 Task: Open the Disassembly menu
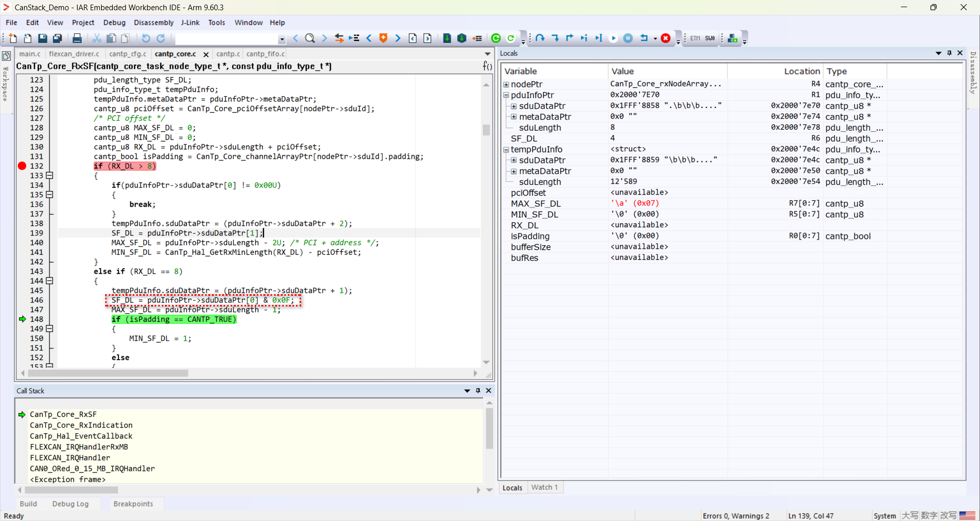[x=154, y=22]
